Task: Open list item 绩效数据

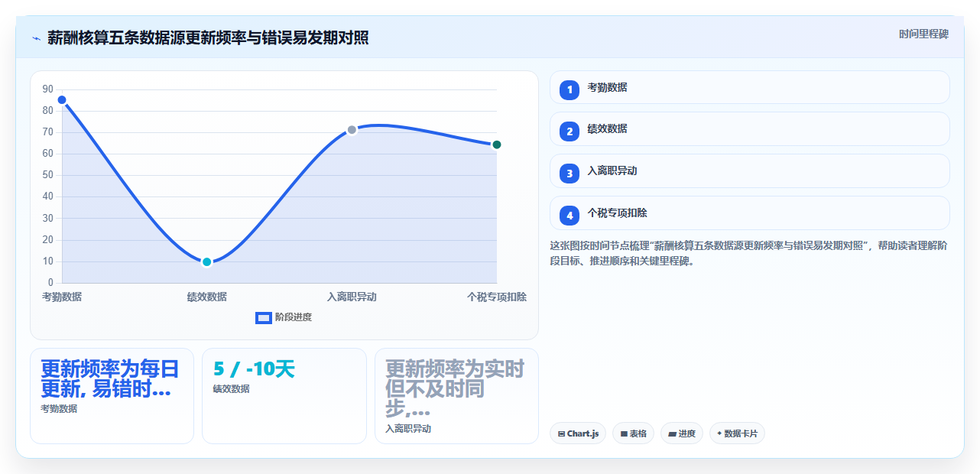Action: pyautogui.click(x=749, y=129)
